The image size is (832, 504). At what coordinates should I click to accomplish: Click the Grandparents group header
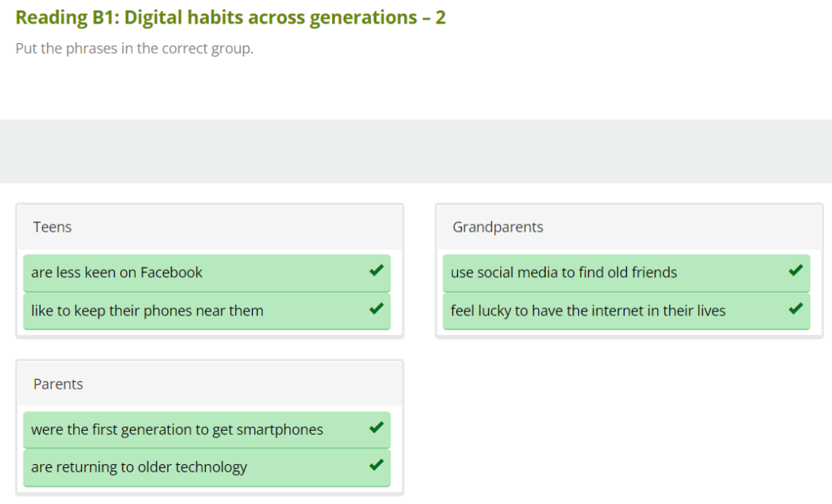click(x=498, y=227)
